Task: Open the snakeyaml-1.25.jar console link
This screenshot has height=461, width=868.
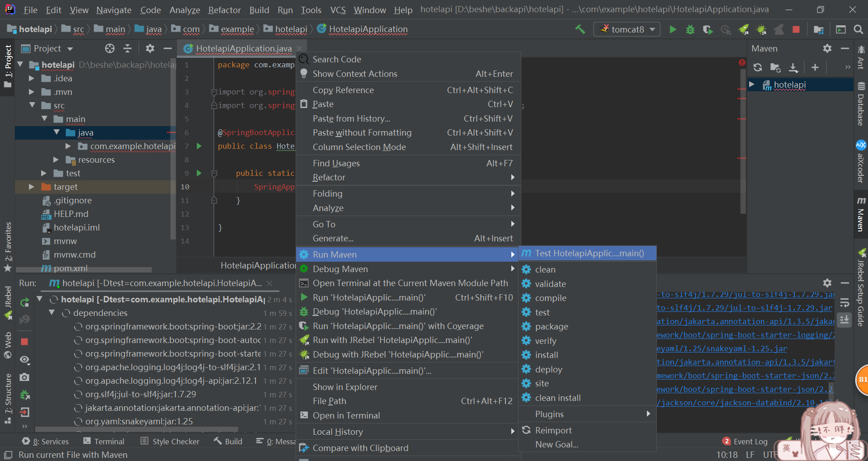Action: 722,348
